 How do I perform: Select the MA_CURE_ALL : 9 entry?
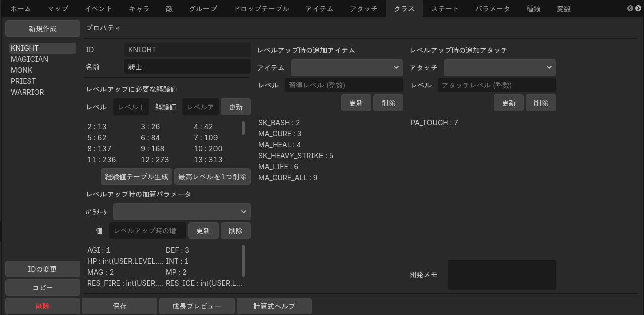tap(288, 178)
